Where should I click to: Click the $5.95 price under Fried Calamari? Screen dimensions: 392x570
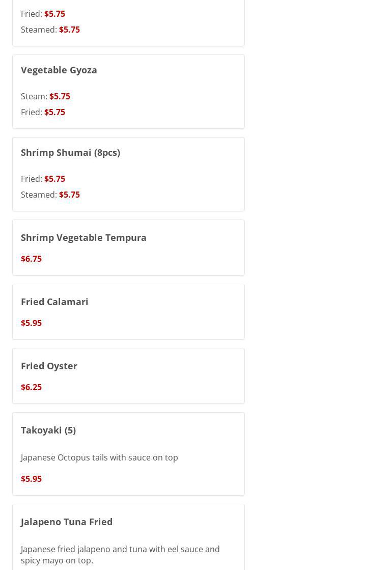[x=31, y=323]
